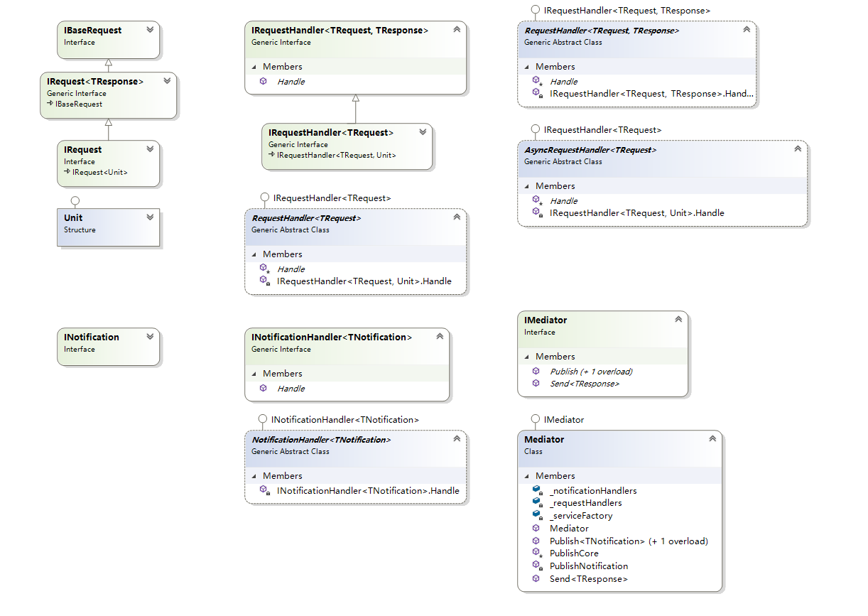
Task: Expand the Unit structure box
Action: click(x=150, y=217)
